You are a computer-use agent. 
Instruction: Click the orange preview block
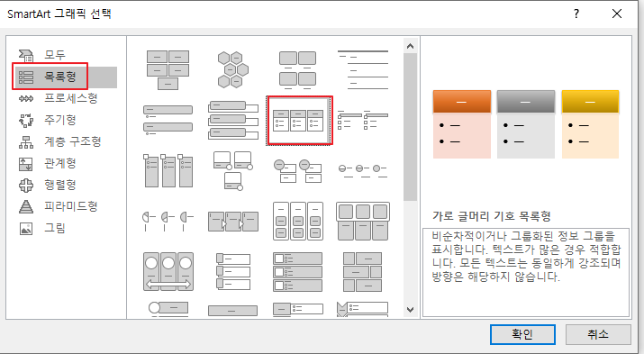[x=462, y=124]
